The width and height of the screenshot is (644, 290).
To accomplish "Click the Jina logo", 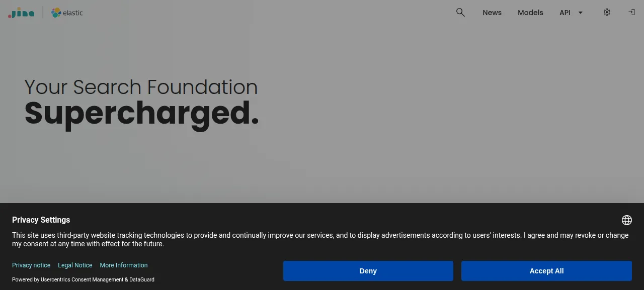I will (x=21, y=13).
